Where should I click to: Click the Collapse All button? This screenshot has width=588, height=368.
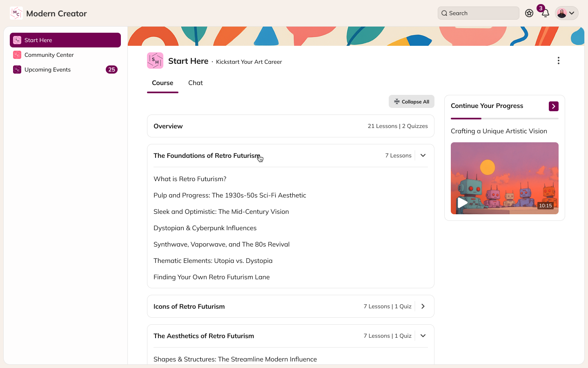click(411, 101)
